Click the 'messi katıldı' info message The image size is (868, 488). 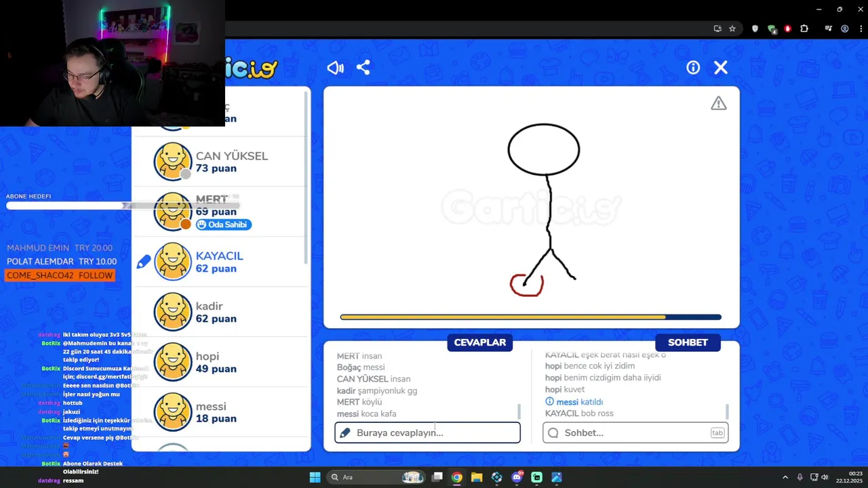click(x=574, y=402)
